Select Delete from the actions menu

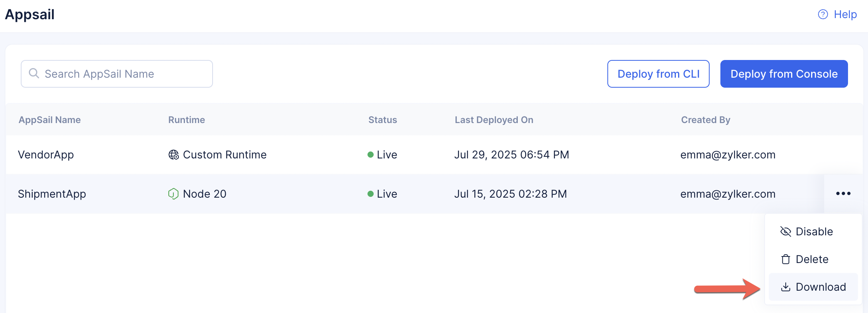(812, 259)
